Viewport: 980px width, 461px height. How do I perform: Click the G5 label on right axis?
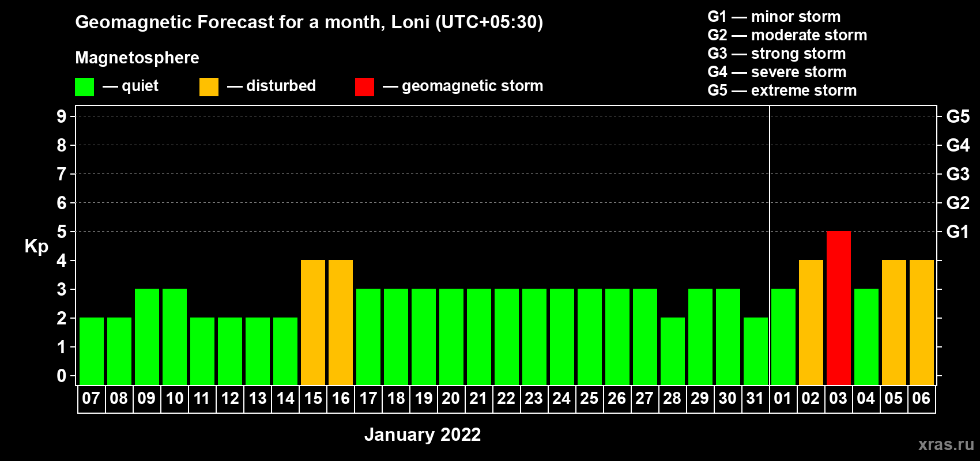pos(958,116)
